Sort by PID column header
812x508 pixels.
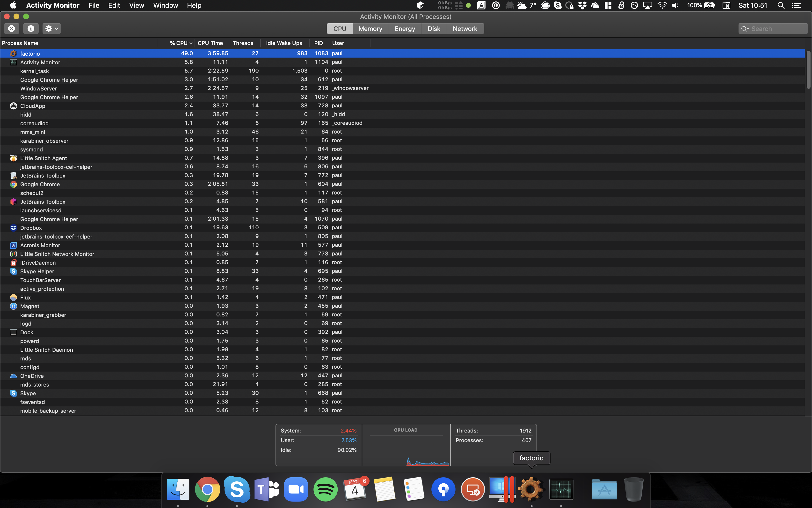tap(319, 43)
